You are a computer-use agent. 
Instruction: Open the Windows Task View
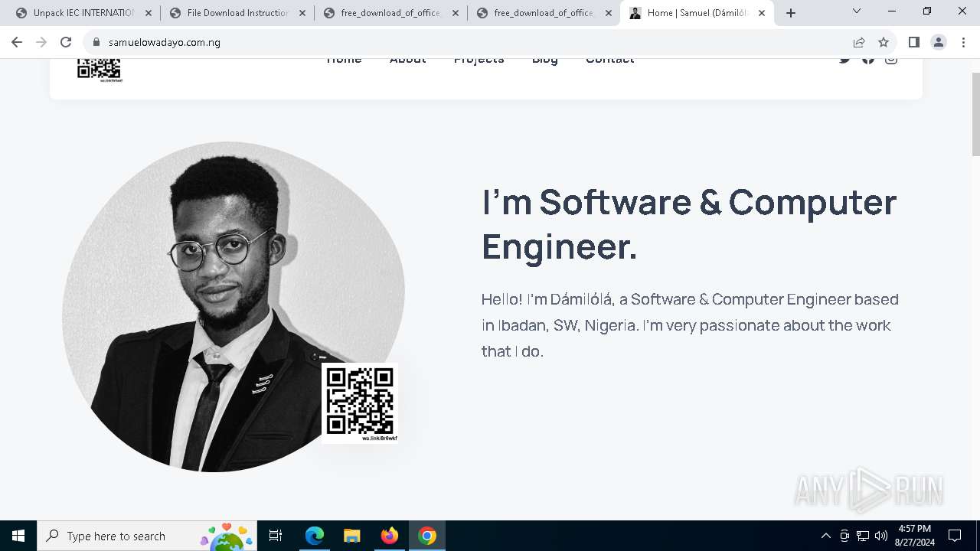tap(276, 536)
